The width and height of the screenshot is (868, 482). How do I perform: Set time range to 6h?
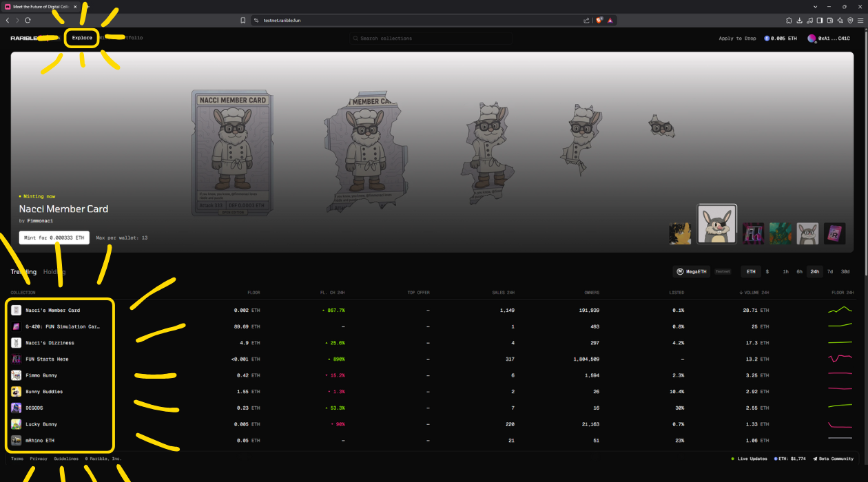(800, 272)
